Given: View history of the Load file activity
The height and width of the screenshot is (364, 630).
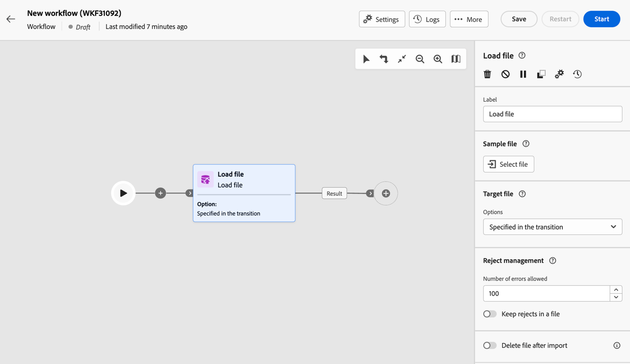Looking at the screenshot, I should click(x=577, y=74).
